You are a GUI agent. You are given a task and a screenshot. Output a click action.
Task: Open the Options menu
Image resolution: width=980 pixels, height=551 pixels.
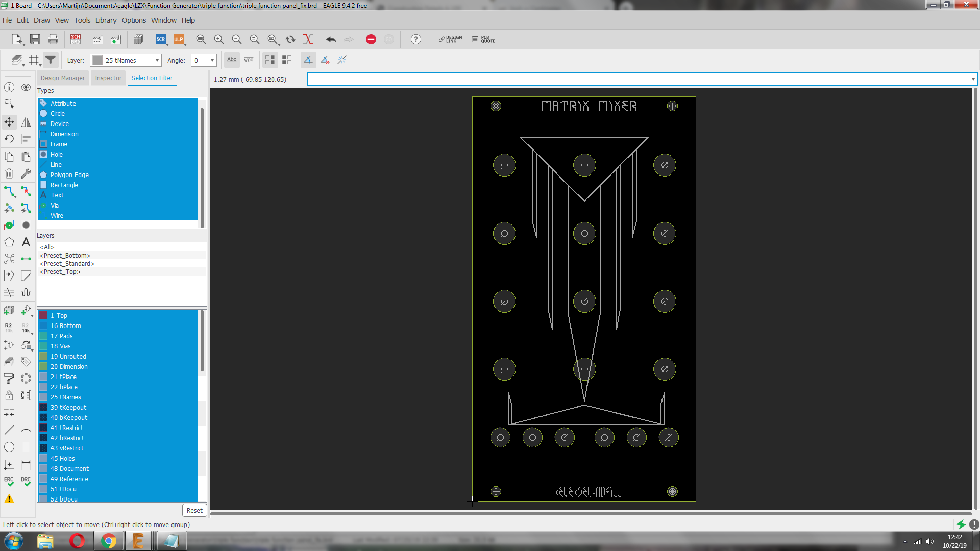tap(134, 20)
